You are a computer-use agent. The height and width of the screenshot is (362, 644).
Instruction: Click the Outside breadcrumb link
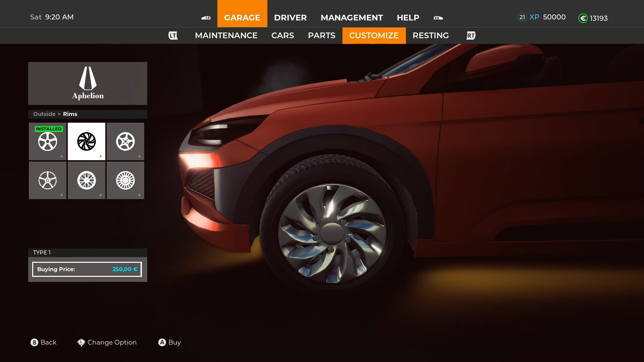point(44,114)
